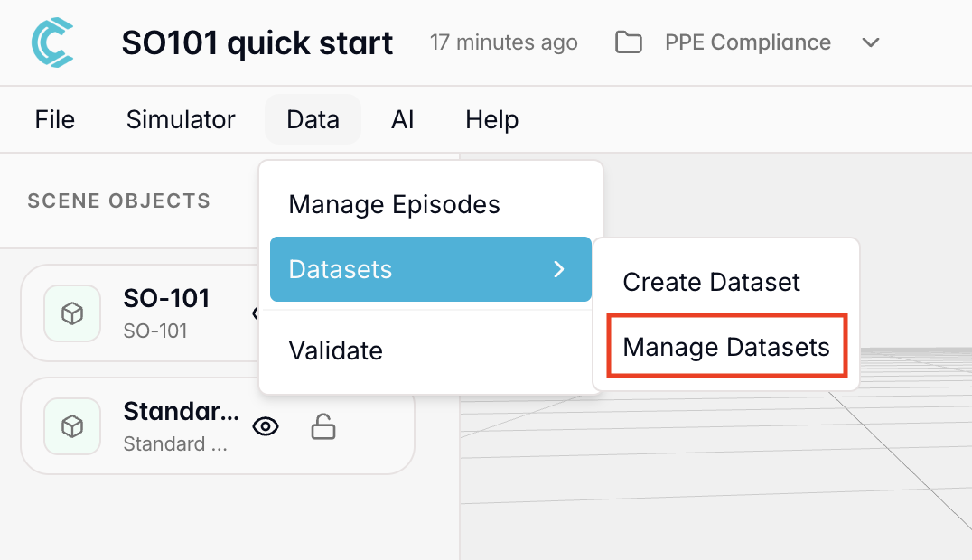972x560 pixels.
Task: Choose Manage Episodes from the Data menu
Action: point(394,205)
